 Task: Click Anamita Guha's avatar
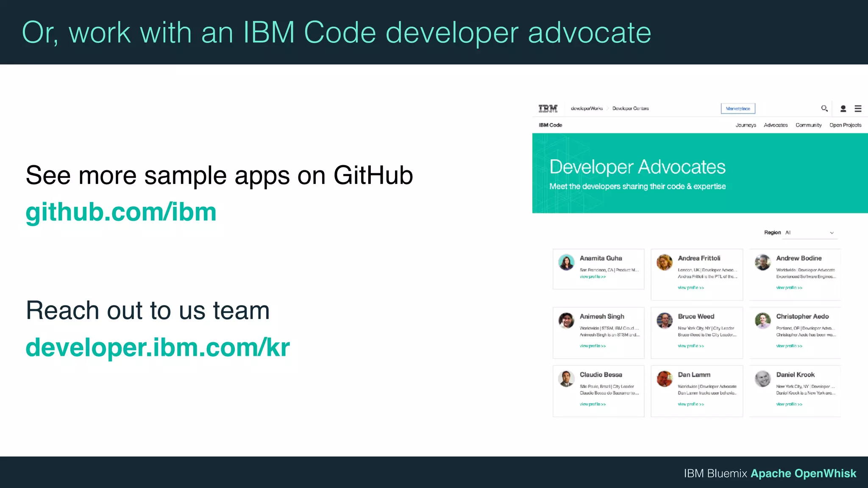click(566, 262)
